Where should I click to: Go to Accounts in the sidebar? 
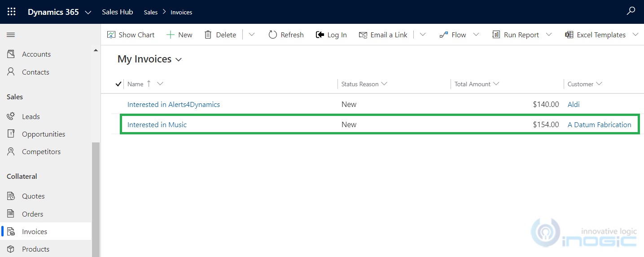[36, 54]
